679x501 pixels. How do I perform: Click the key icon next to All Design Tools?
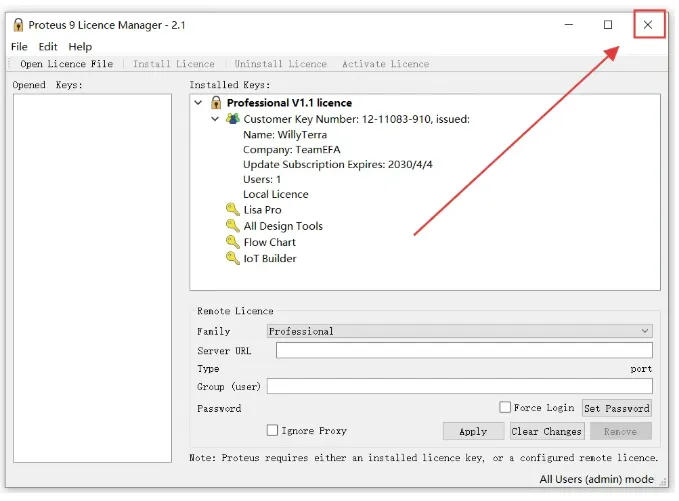(x=233, y=226)
